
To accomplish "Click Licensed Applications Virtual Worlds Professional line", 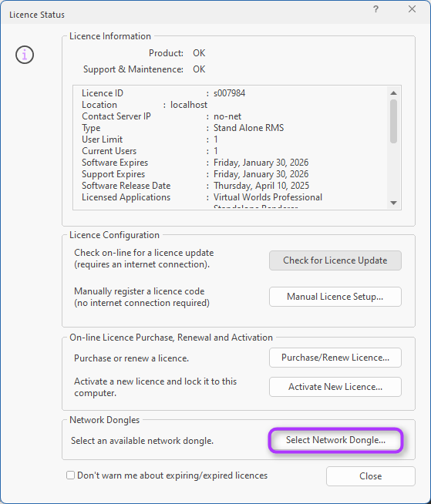I will click(x=202, y=197).
